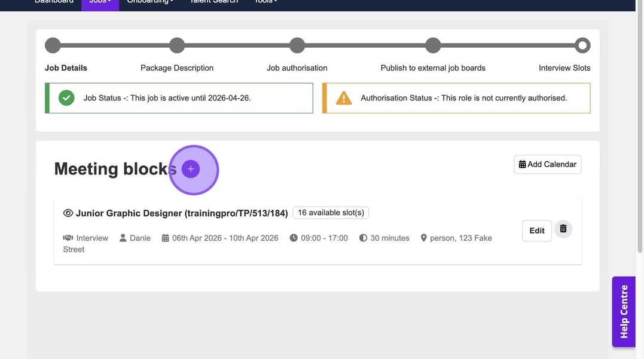The width and height of the screenshot is (644, 359).
Task: Delete the Junior Graphic Designer meeting block
Action: coord(563,229)
